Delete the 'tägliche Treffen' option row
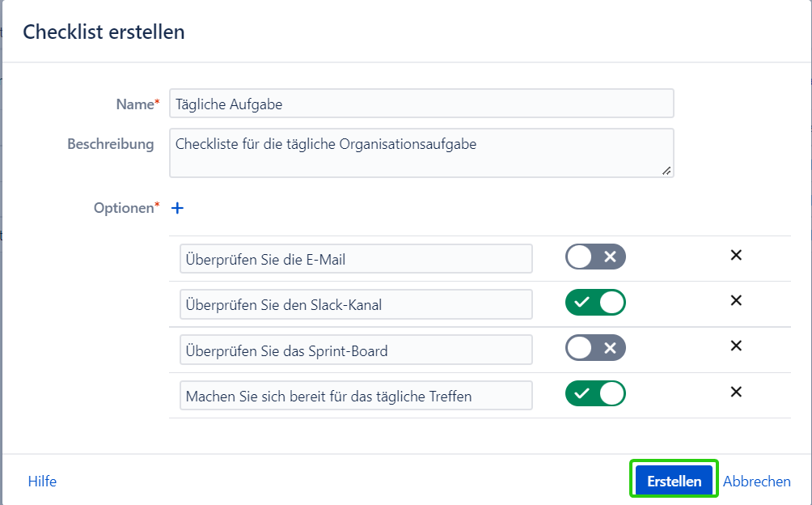This screenshot has width=812, height=505. pyautogui.click(x=736, y=393)
